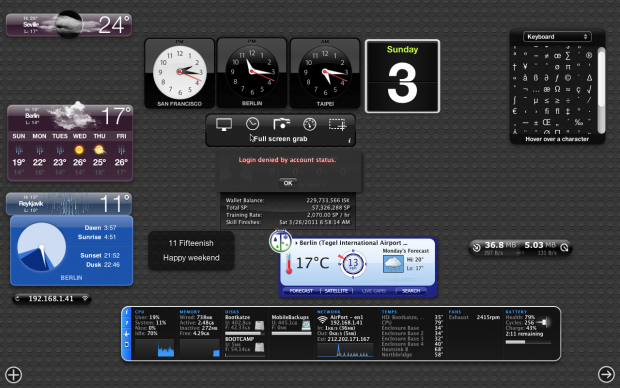Click the Berlin daylight pie chart
Screen dimensions: 620x388
pyautogui.click(x=41, y=247)
